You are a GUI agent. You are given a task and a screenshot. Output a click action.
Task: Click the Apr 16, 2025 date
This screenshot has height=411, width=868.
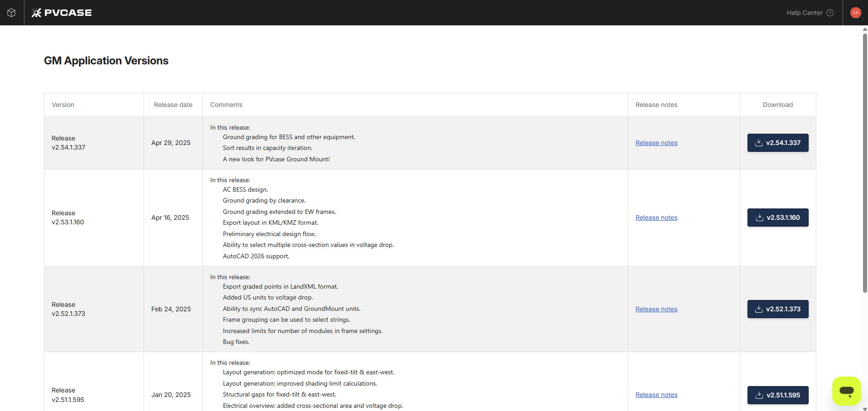tap(170, 218)
